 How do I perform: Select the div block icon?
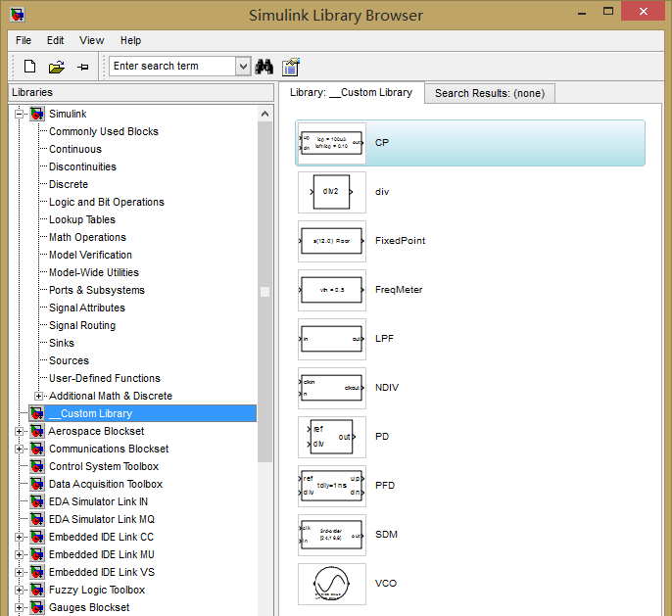pyautogui.click(x=332, y=192)
